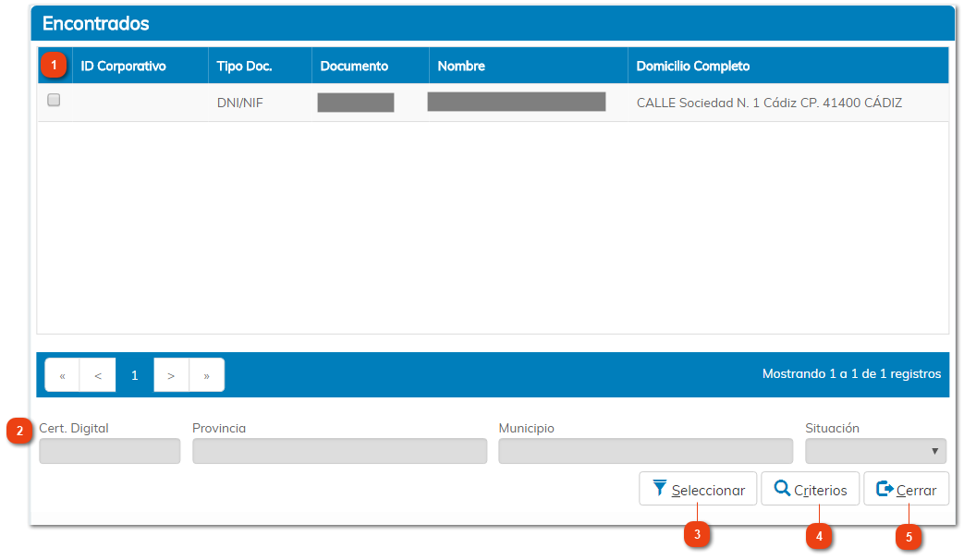Click the Cert. Digital field
This screenshot has width=964, height=560.
coord(109,451)
